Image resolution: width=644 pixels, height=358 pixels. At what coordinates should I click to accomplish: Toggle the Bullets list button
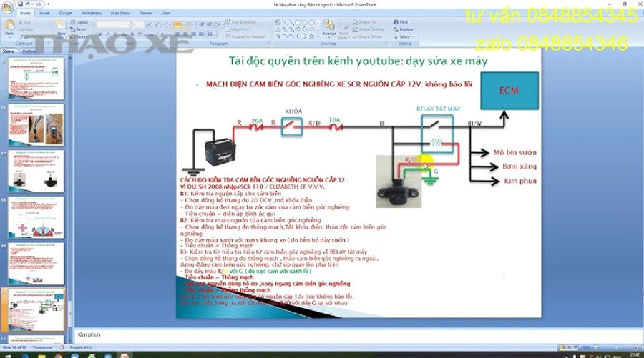coord(178,26)
